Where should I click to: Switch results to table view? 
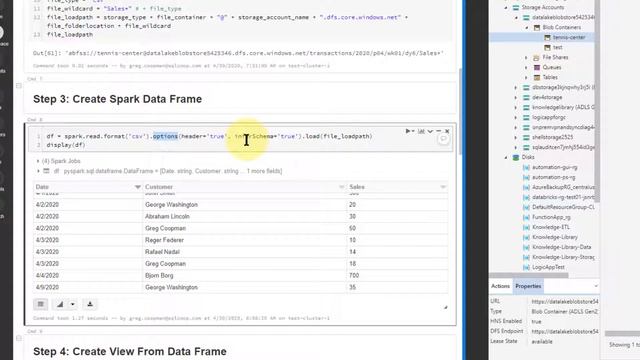(x=40, y=304)
